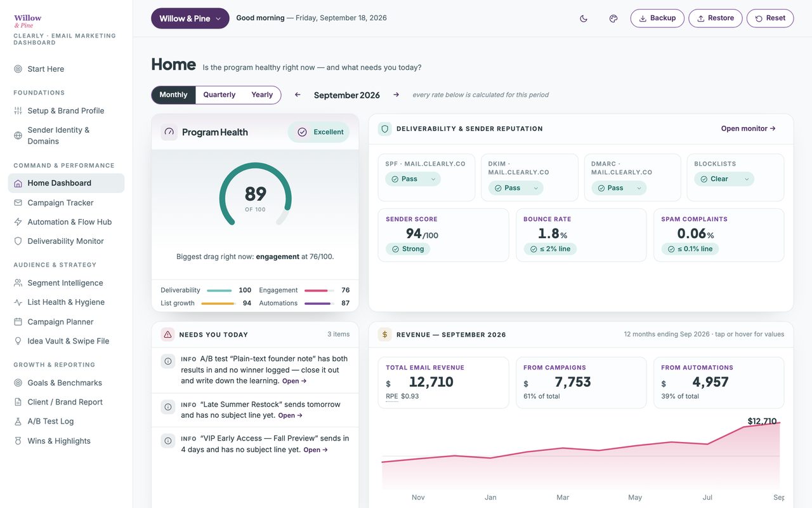Click the Excellent health status badge
Image resolution: width=812 pixels, height=508 pixels.
tap(318, 132)
